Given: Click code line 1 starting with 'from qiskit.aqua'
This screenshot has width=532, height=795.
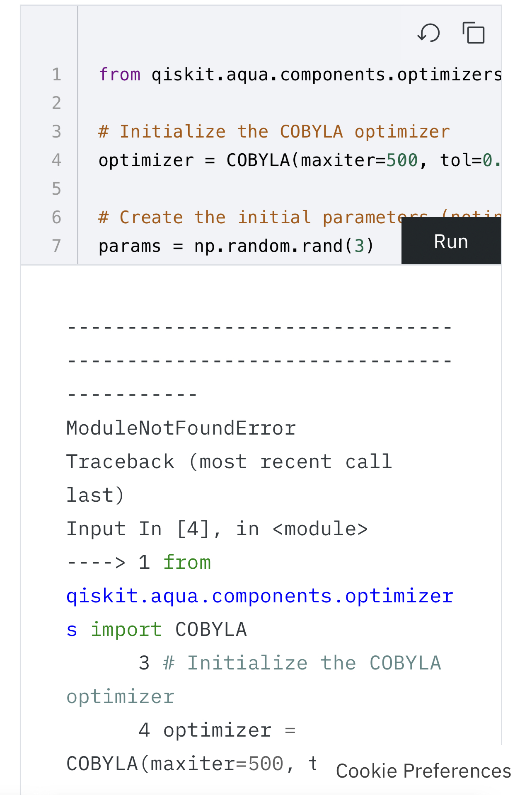Looking at the screenshot, I should (300, 75).
